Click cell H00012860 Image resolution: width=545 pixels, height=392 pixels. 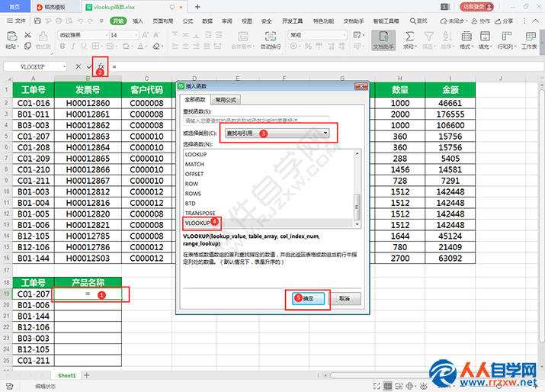[x=88, y=103]
